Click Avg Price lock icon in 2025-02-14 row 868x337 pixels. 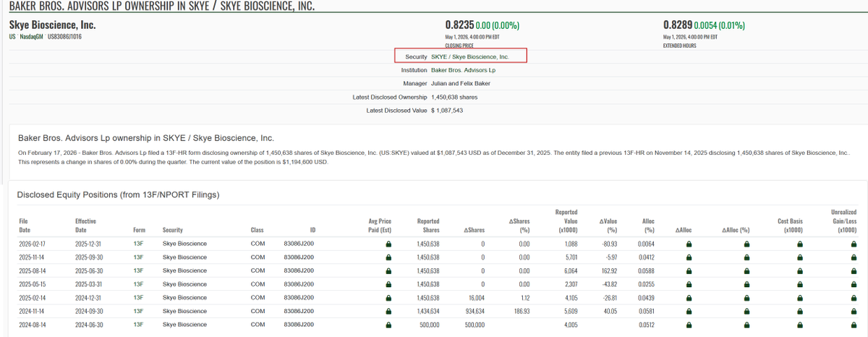coord(388,298)
